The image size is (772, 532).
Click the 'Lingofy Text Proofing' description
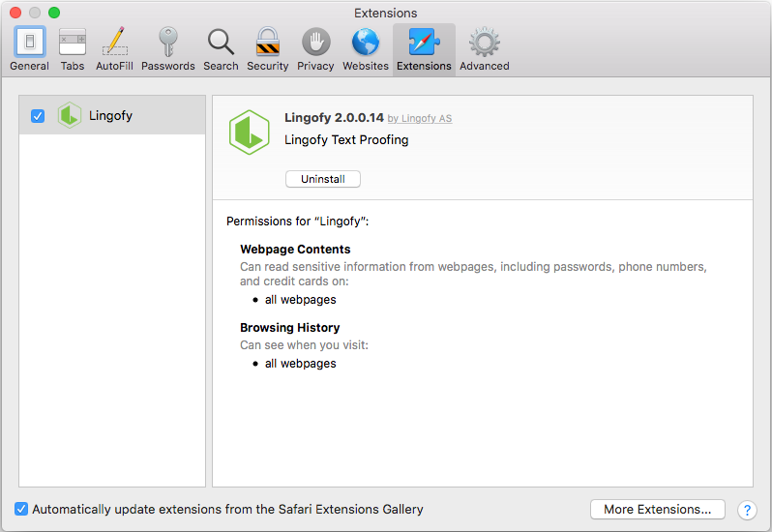tap(346, 139)
